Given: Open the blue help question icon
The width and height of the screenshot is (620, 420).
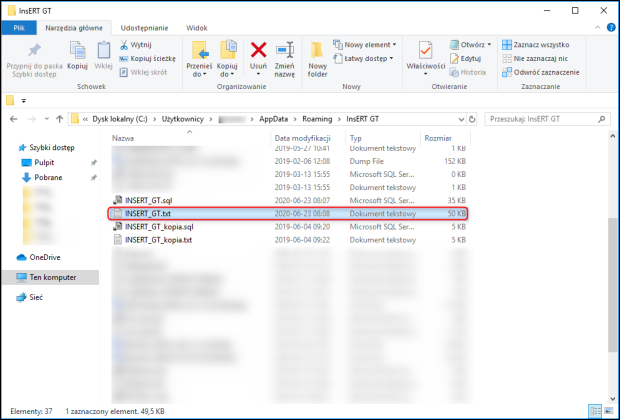Looking at the screenshot, I should pos(611,27).
